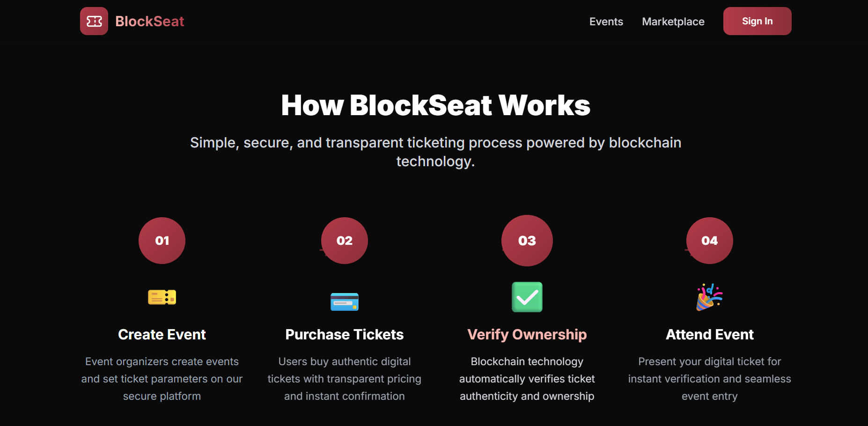
Task: Click the Create Event step title
Action: click(x=162, y=335)
